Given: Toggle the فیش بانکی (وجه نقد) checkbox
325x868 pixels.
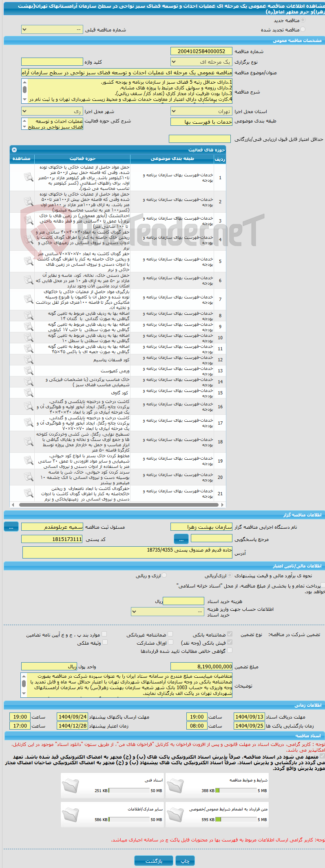Looking at the screenshot, I should (230, 642).
